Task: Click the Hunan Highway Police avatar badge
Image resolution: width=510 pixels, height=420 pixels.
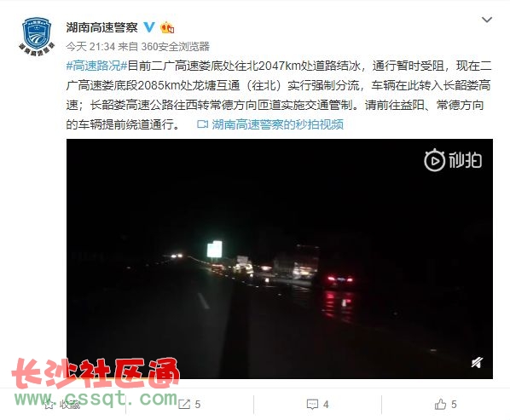Action: (37, 37)
